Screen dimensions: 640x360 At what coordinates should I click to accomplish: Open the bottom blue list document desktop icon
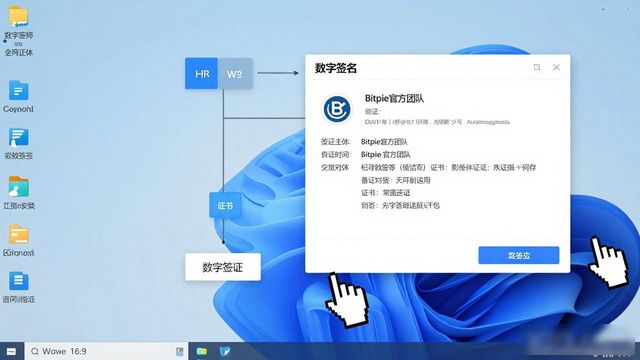coord(18,281)
